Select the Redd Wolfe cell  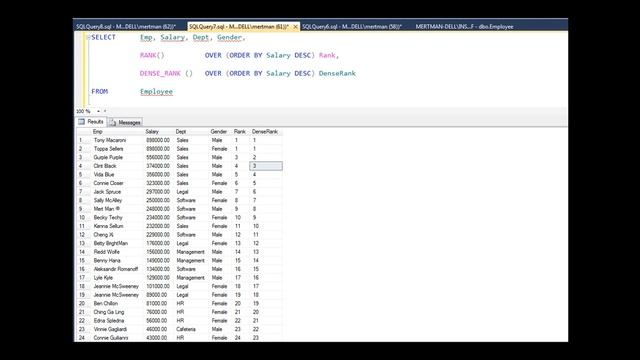point(118,252)
